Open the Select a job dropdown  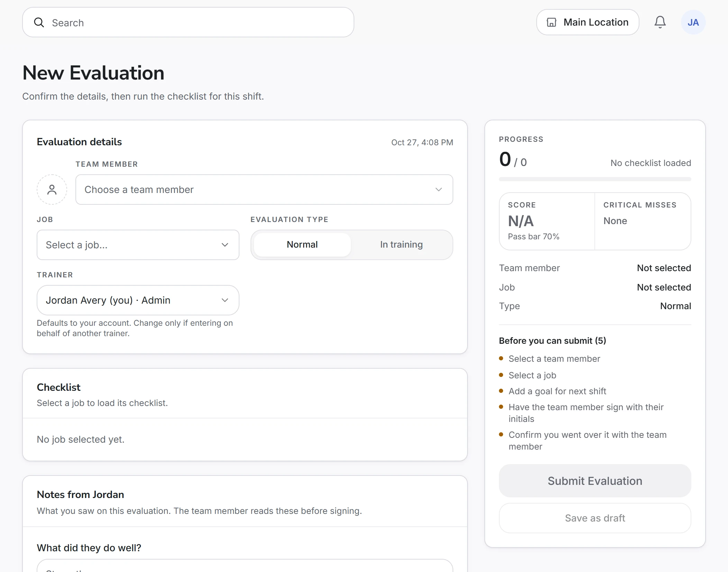[138, 245]
